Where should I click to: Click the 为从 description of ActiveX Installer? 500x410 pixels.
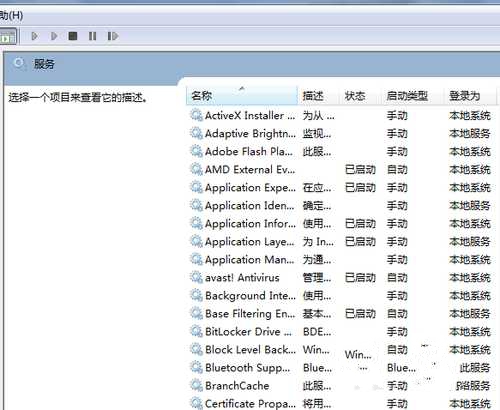pyautogui.click(x=318, y=115)
